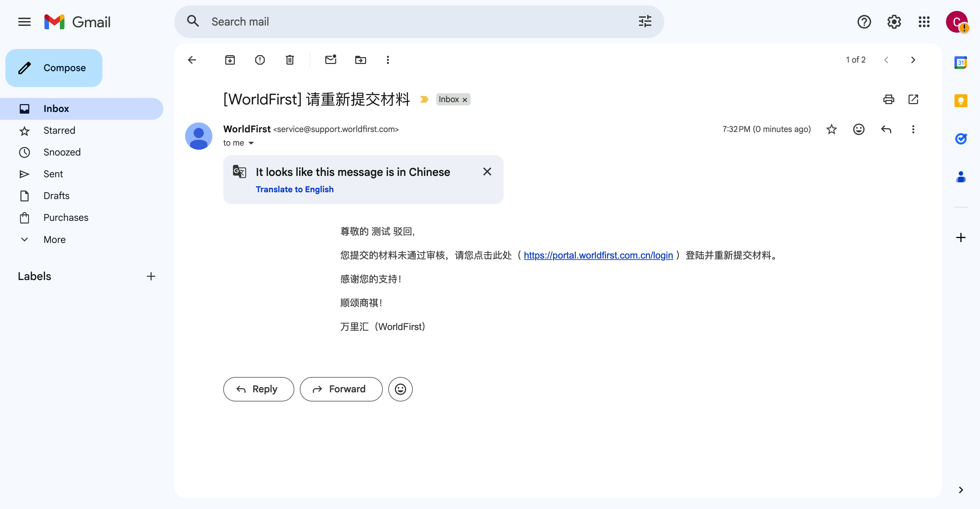Viewport: 980px width, 509px height.
Task: Show search options filter icon
Action: pos(645,21)
